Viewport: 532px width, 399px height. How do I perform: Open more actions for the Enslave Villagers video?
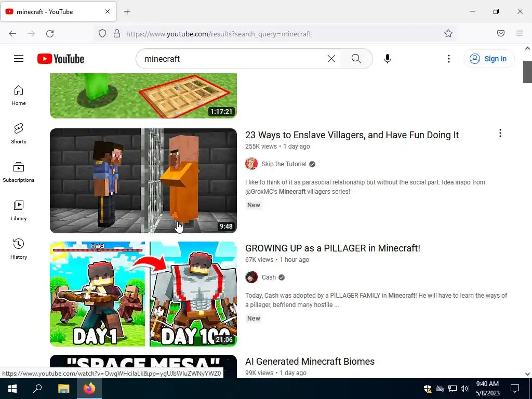click(x=500, y=134)
